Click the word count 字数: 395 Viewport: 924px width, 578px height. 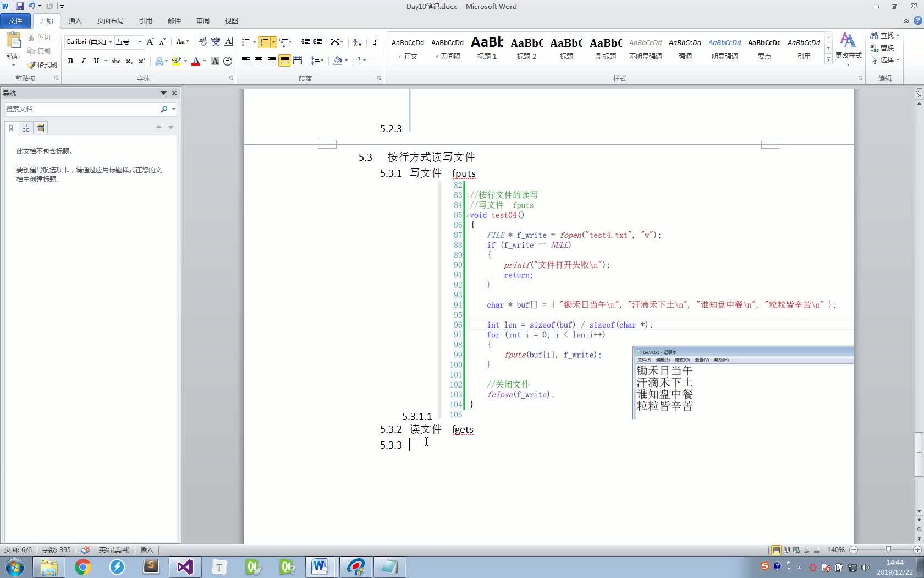[57, 549]
